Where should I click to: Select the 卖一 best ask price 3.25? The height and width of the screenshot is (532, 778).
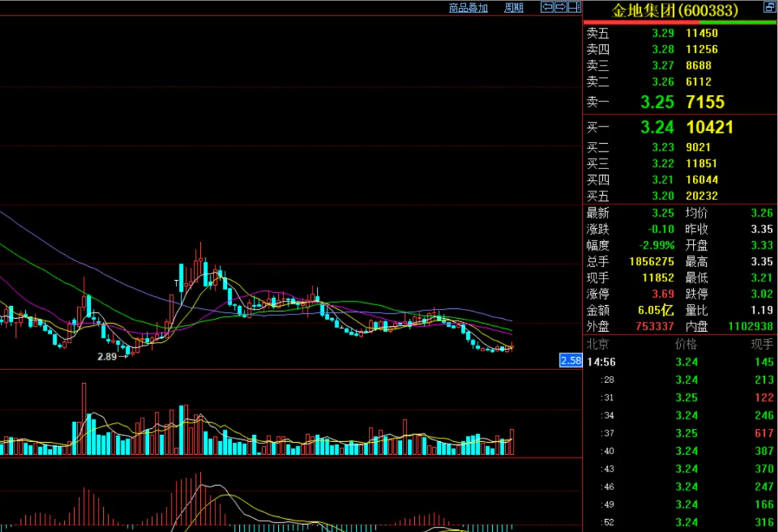657,102
